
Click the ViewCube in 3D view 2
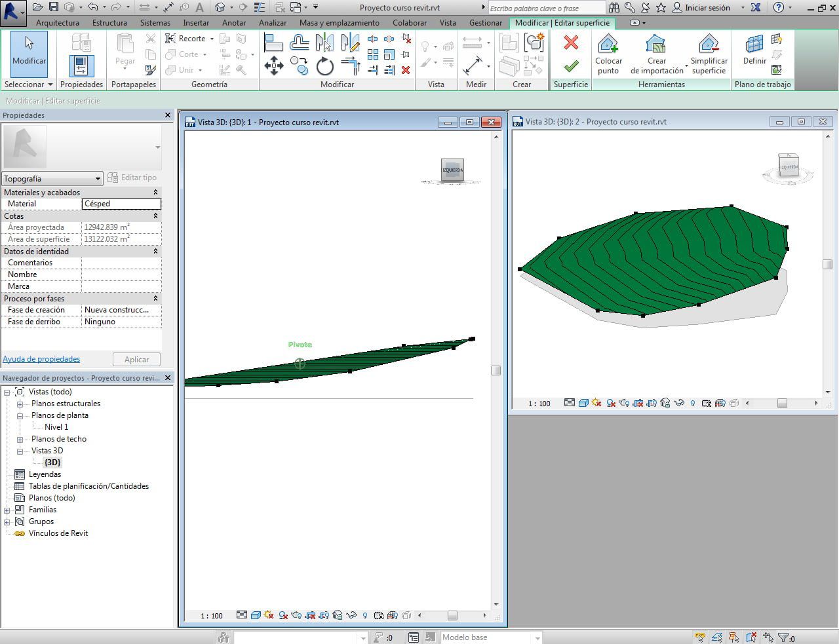[789, 166]
